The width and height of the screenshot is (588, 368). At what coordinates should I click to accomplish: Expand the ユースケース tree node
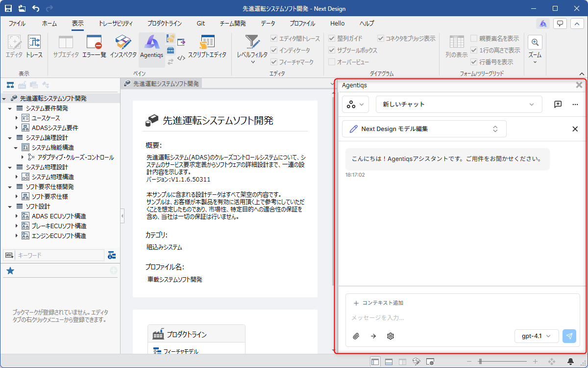point(16,118)
